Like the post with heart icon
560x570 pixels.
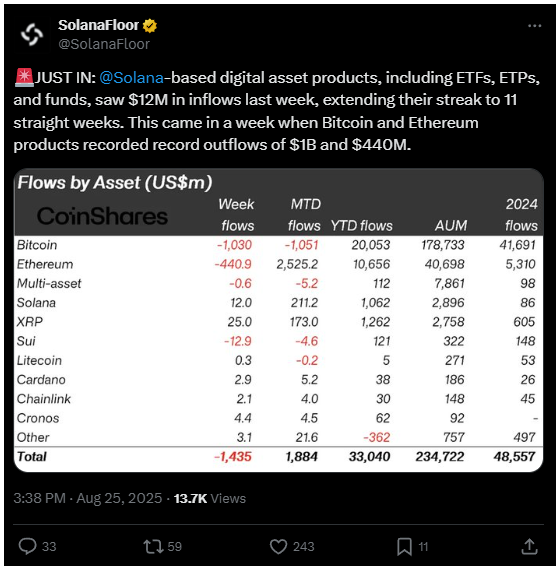click(x=279, y=546)
